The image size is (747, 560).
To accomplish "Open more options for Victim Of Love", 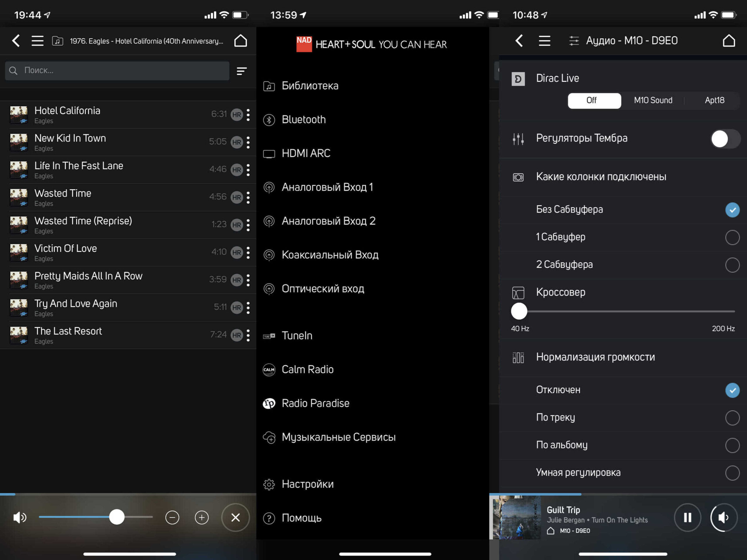I will coord(248,253).
